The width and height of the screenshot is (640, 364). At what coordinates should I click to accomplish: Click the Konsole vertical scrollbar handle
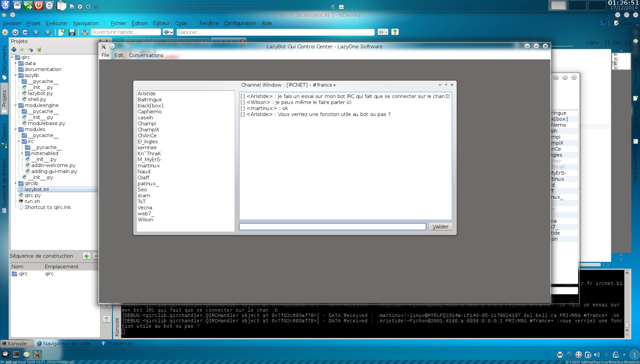[627, 324]
